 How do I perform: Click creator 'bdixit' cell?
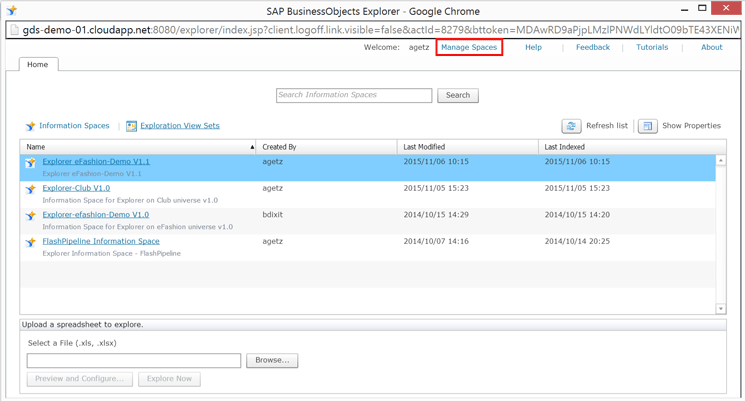pyautogui.click(x=273, y=215)
